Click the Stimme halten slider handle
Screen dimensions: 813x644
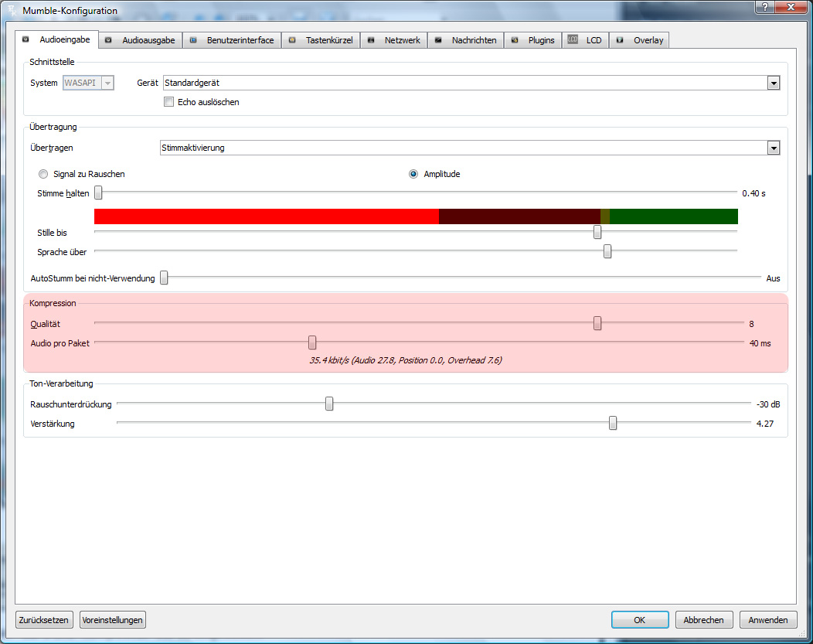point(98,193)
